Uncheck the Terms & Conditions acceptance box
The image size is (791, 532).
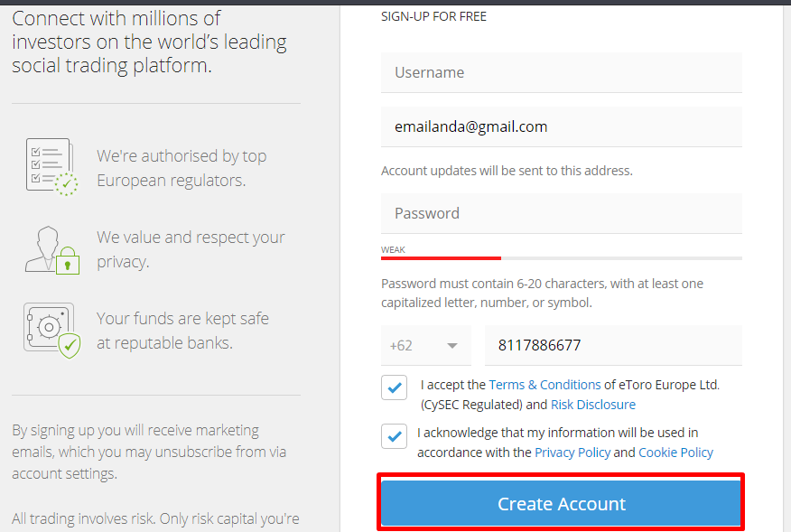tap(394, 387)
